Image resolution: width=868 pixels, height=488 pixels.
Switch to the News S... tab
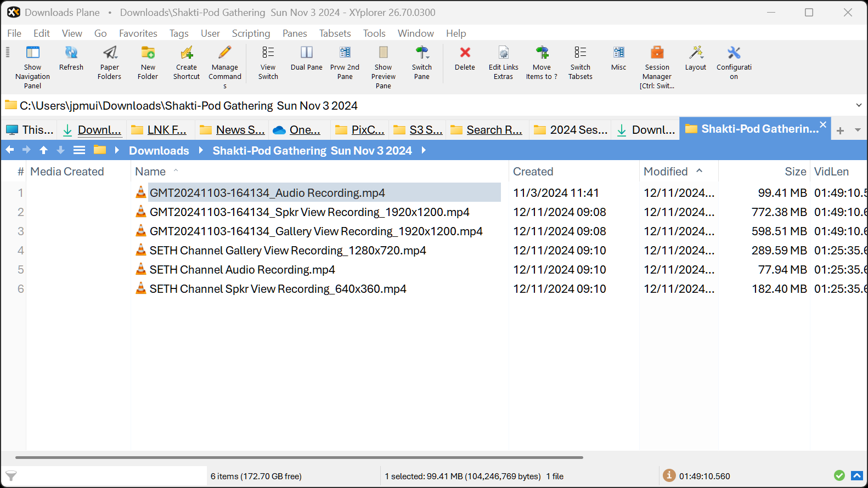232,130
